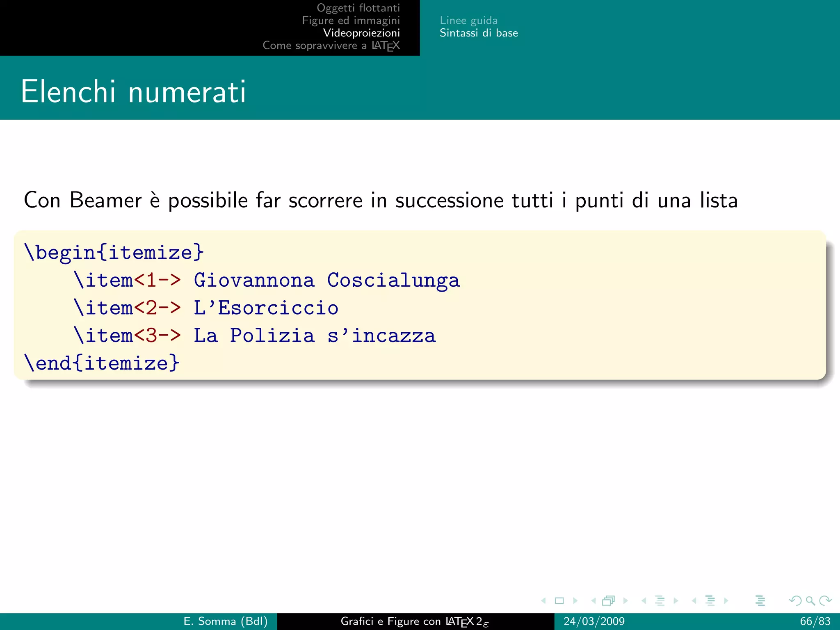The height and width of the screenshot is (630, 840).
Task: Click the section lines navigation icon
Action: pyautogui.click(x=710, y=601)
